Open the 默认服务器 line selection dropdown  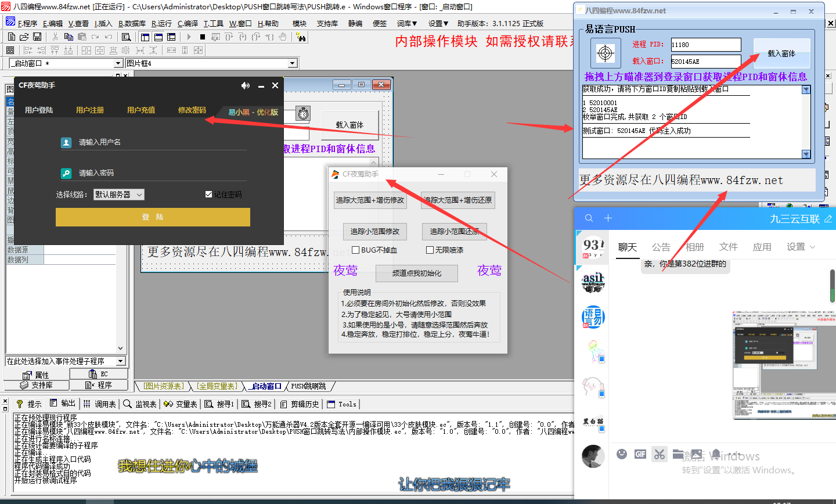[x=119, y=195]
